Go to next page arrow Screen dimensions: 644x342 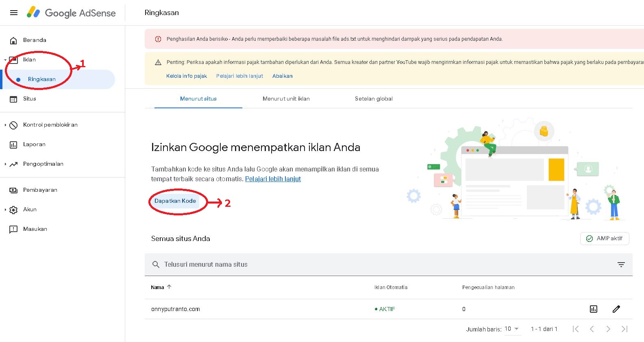point(608,329)
